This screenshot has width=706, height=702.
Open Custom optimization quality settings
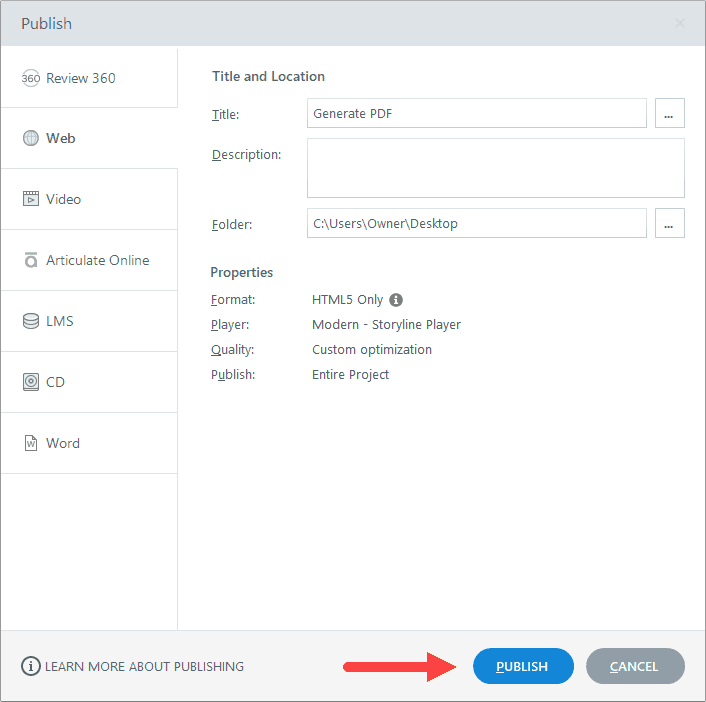pos(372,350)
